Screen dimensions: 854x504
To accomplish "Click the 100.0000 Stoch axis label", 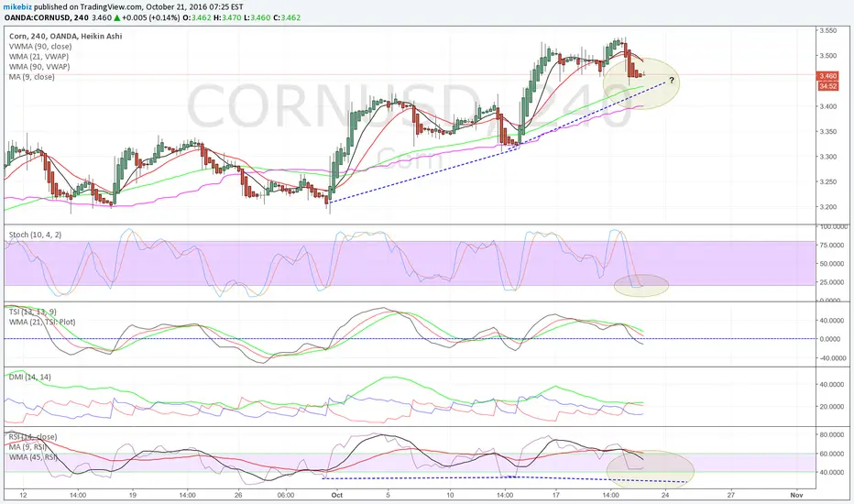I will [x=833, y=226].
